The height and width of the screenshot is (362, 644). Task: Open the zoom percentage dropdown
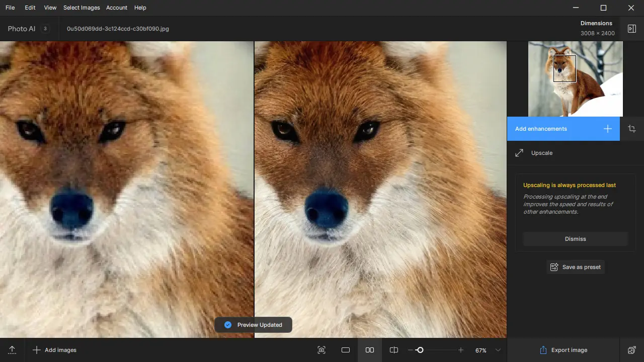tap(498, 350)
